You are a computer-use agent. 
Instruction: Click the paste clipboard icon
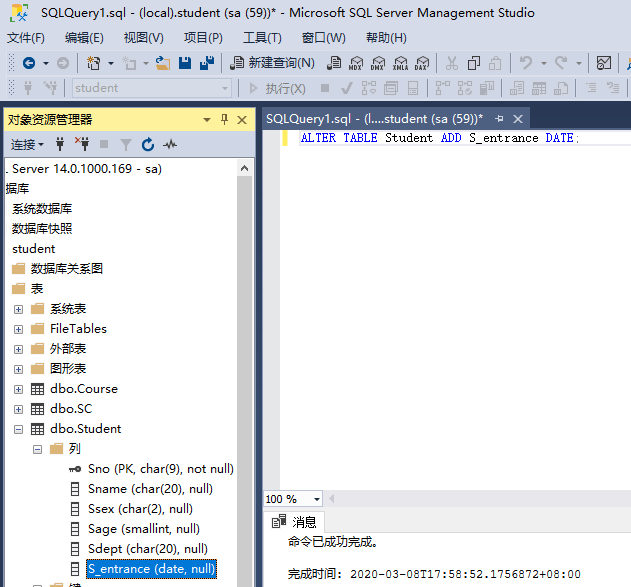(x=495, y=63)
